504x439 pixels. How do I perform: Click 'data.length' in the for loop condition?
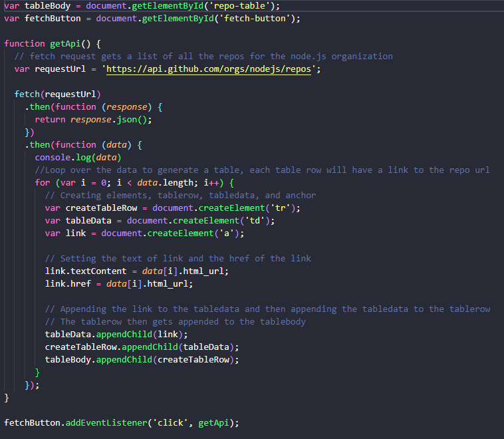pos(165,183)
